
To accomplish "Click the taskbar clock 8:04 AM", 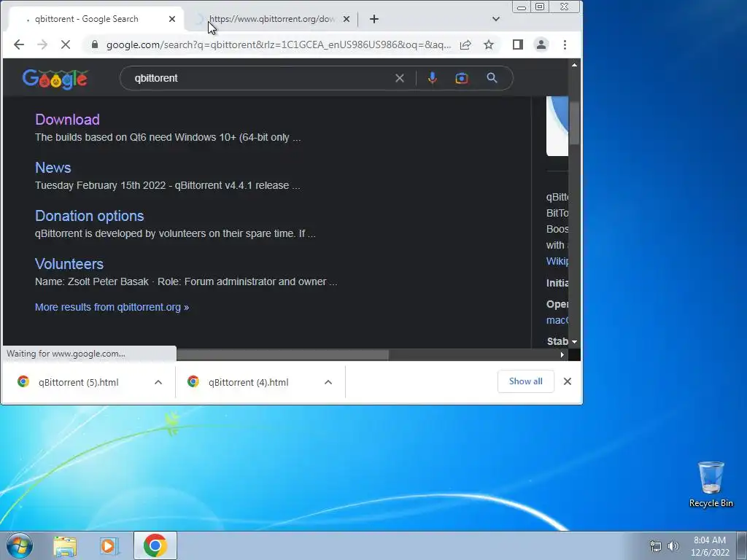I will pos(710,546).
